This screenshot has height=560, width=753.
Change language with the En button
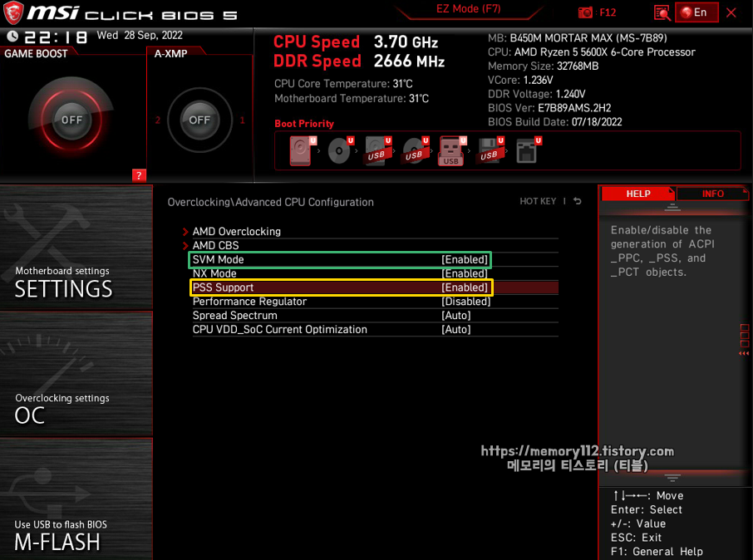pos(696,12)
